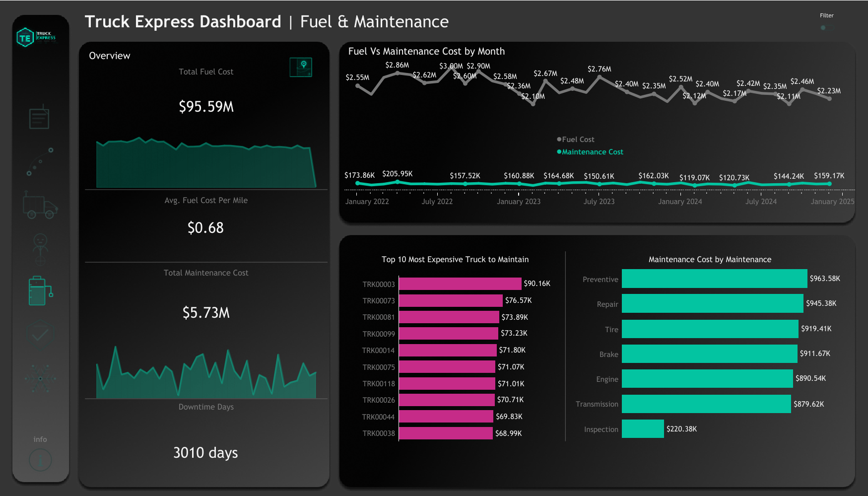
Task: Select the TRK00044 bar
Action: [x=446, y=416]
